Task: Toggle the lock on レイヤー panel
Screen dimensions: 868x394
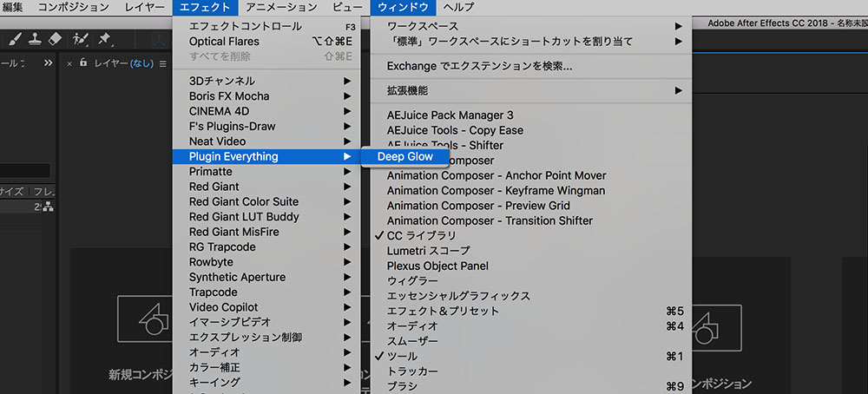Action: [83, 63]
